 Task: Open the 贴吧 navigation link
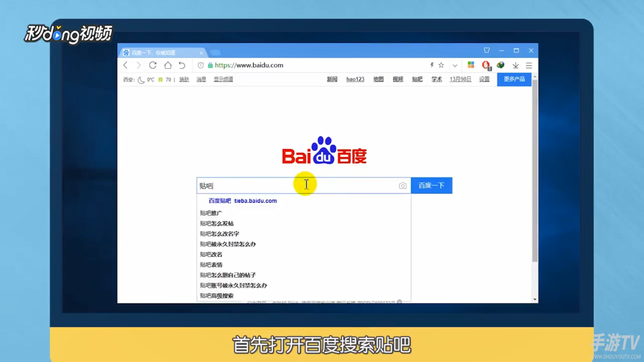[417, 79]
